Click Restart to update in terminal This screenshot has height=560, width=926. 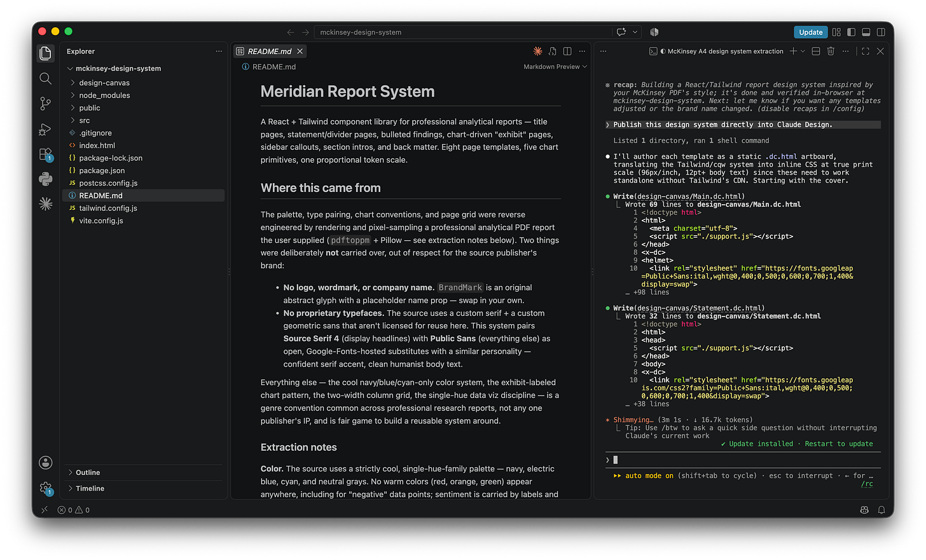click(x=839, y=444)
